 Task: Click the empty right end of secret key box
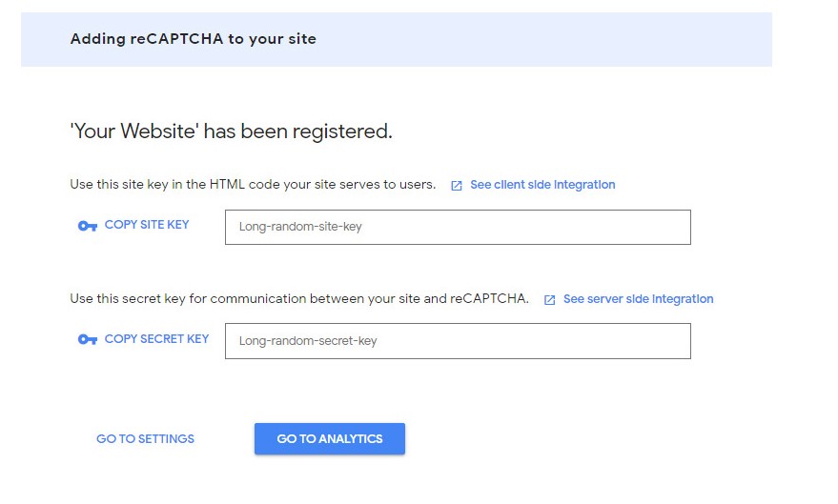(615, 341)
